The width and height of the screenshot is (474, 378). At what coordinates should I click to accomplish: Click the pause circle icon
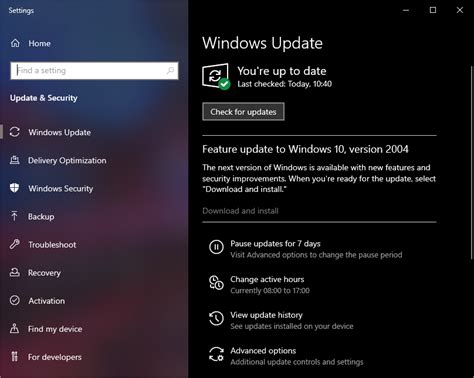(216, 247)
